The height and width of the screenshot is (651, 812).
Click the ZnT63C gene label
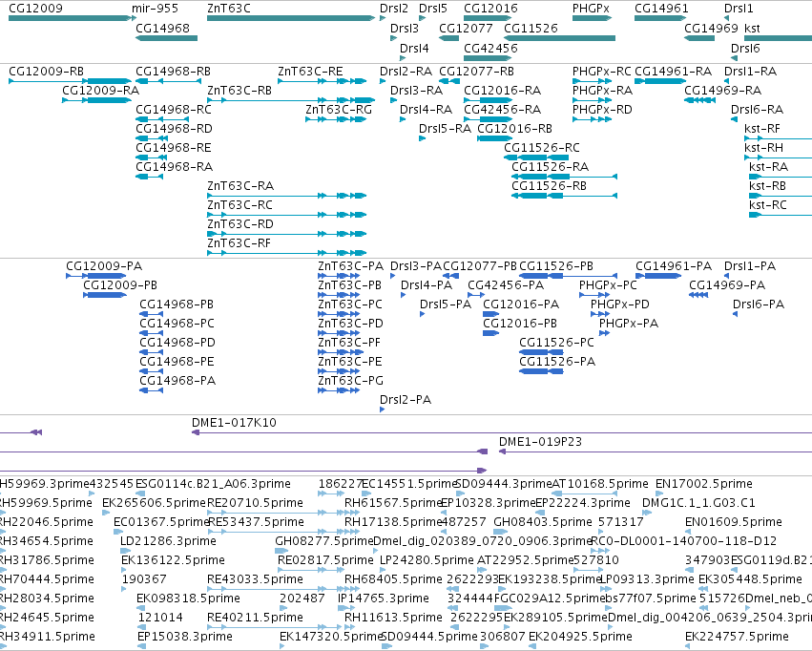click(229, 9)
